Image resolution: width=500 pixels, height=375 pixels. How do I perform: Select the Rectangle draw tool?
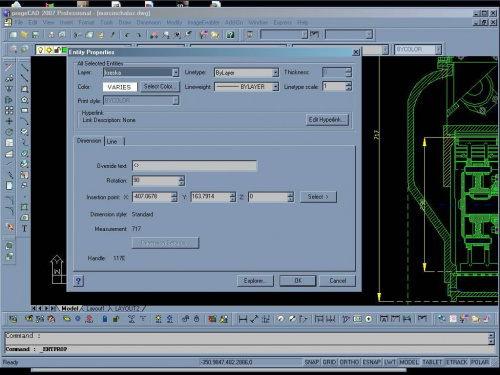click(x=25, y=110)
